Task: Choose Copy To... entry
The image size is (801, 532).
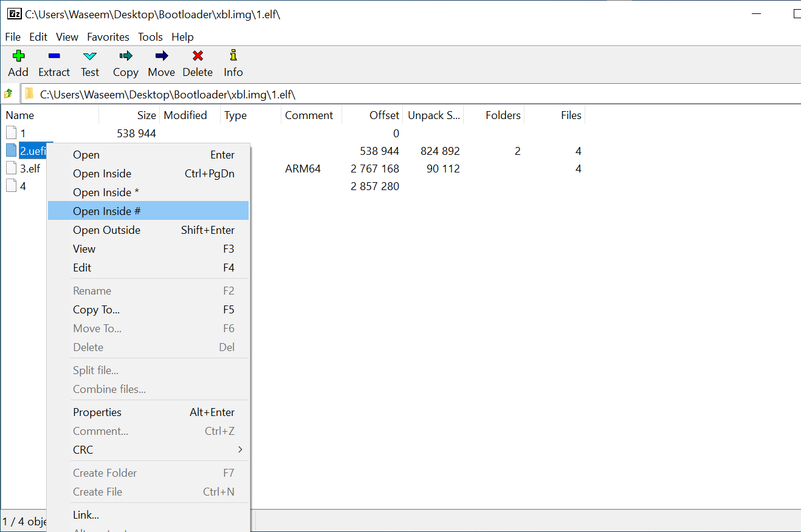Action: (148, 310)
